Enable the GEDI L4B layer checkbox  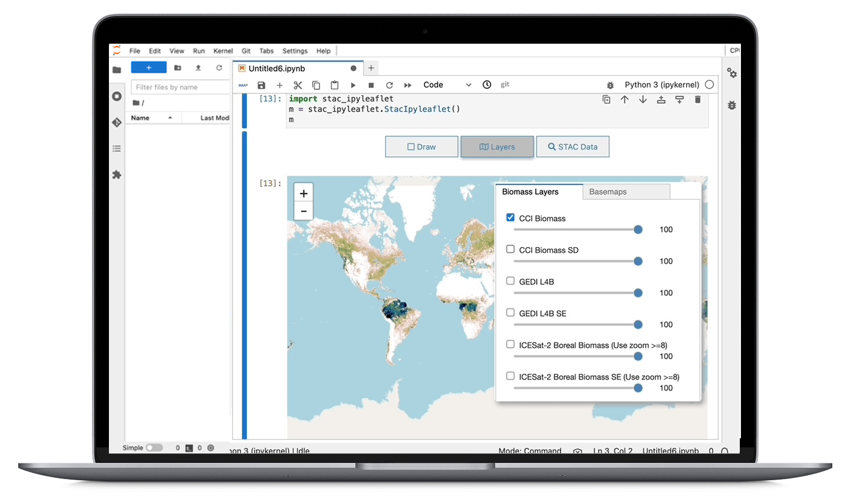(511, 281)
